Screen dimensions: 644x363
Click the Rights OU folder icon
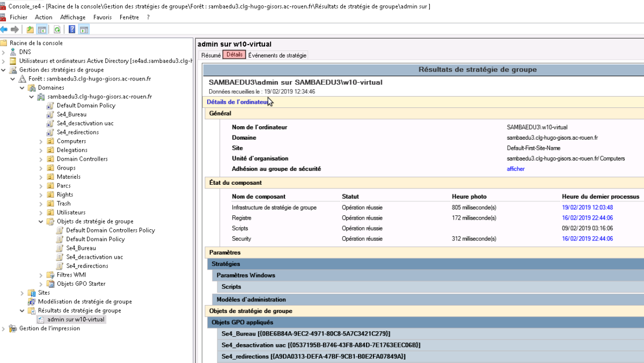(51, 194)
